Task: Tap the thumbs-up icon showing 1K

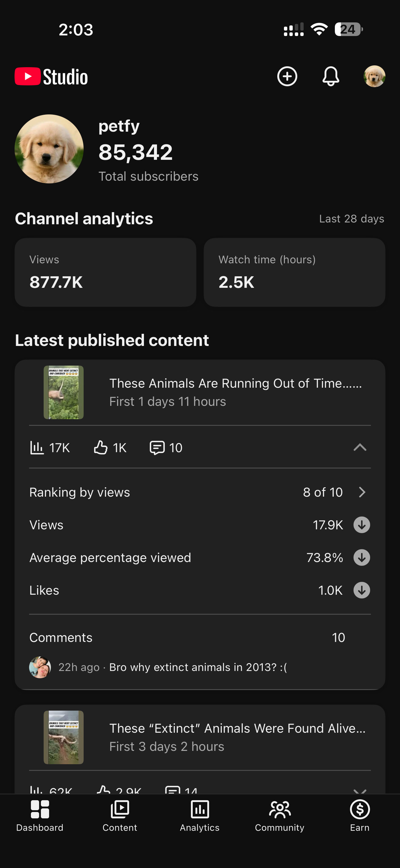Action: 101,448
